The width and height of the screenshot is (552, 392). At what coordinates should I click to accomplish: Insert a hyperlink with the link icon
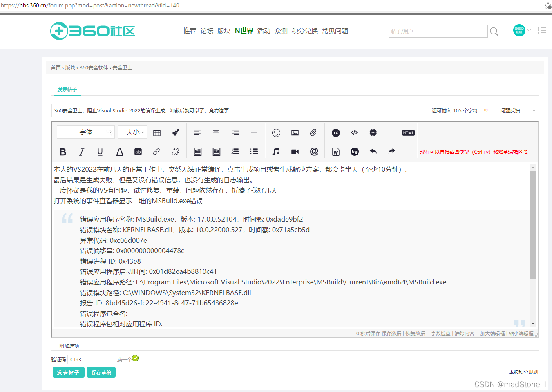156,152
